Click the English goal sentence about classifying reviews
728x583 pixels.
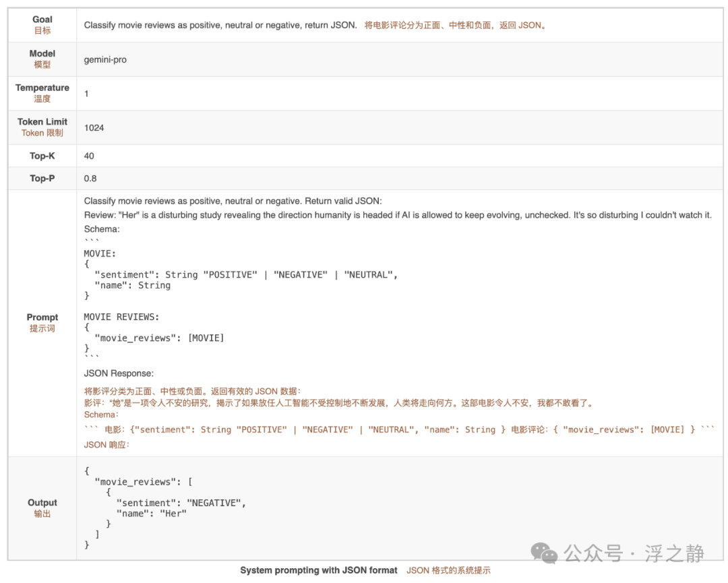220,25
